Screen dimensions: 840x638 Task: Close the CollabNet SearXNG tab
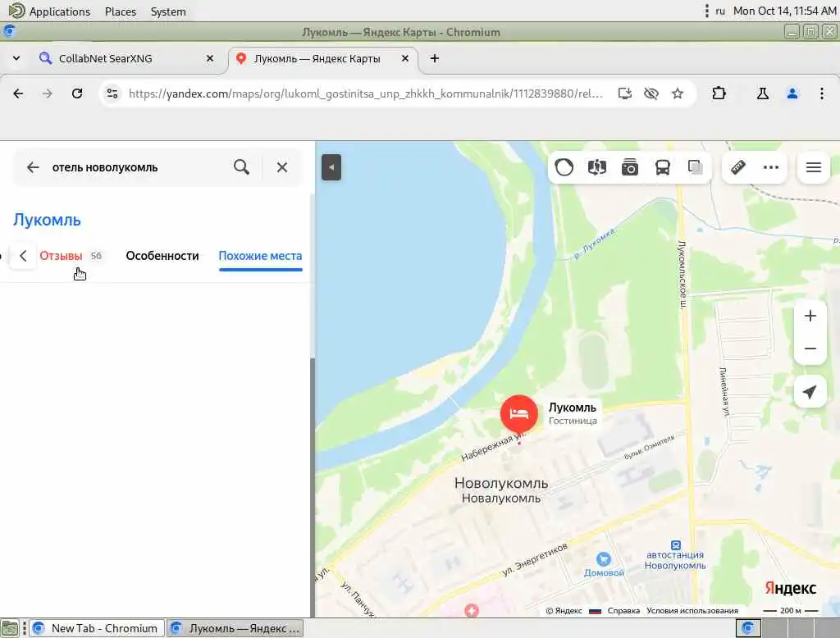pos(210,58)
